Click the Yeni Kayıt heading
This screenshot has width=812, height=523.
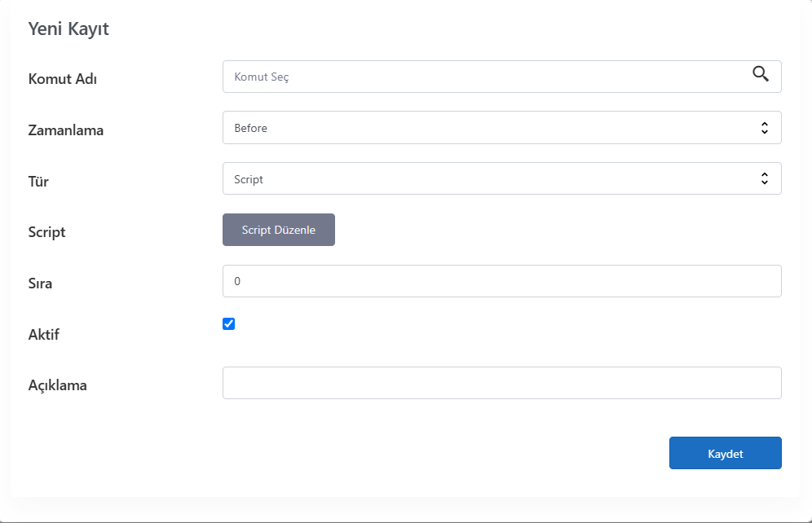(x=68, y=29)
